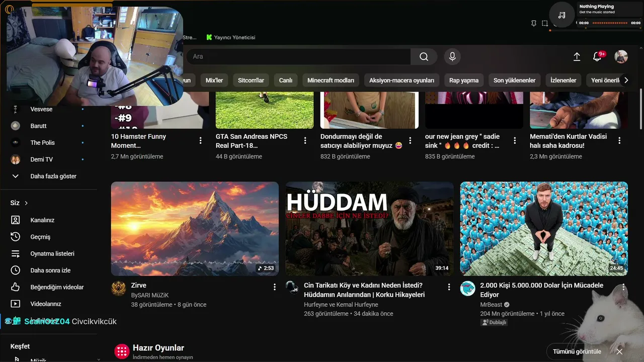This screenshot has width=644, height=362.
Task: Click the BySARI MüZiK channel name
Action: (x=150, y=295)
